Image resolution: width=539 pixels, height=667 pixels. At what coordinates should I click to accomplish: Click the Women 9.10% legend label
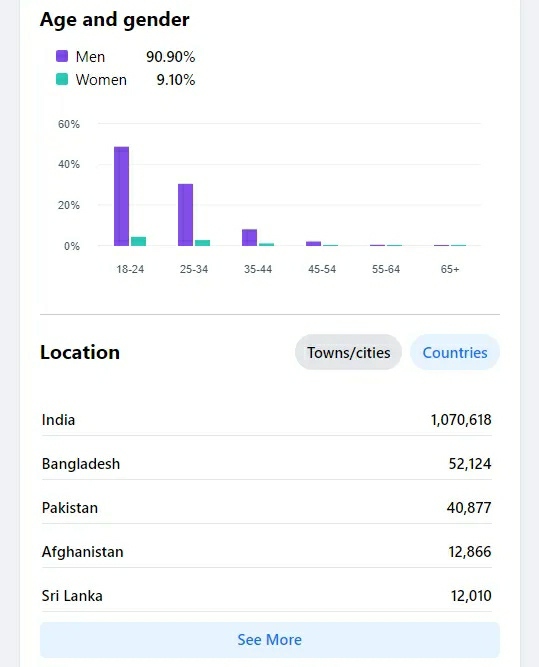[x=135, y=80]
